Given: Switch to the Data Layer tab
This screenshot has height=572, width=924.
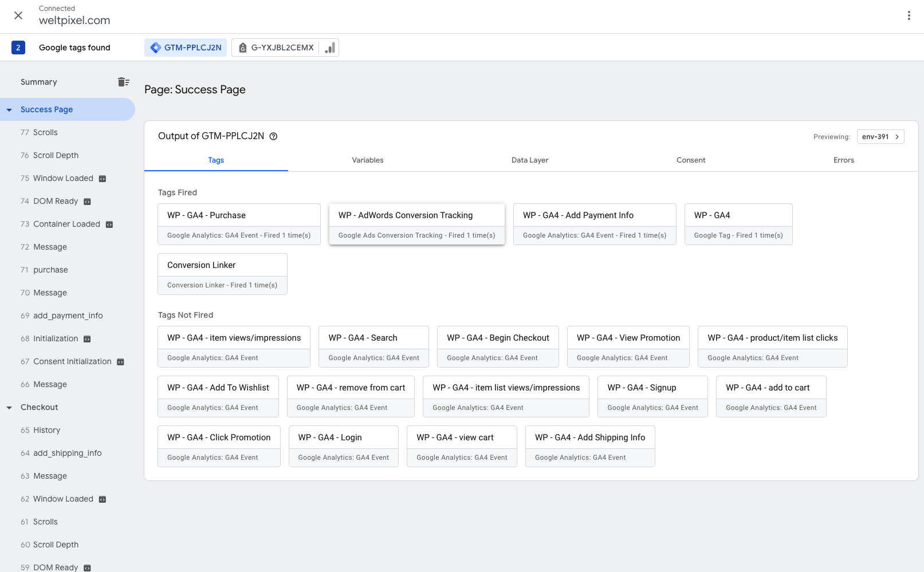Looking at the screenshot, I should coord(530,160).
